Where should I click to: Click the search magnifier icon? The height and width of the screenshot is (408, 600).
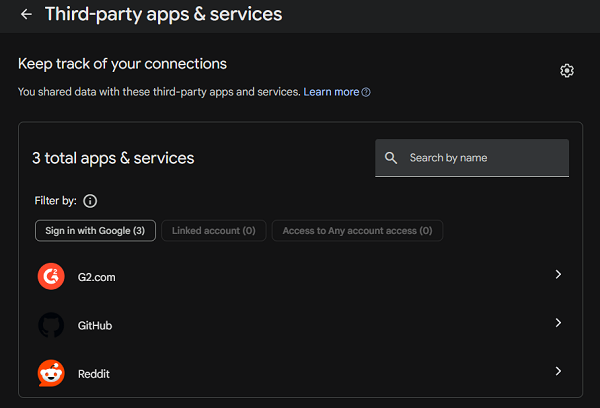[391, 158]
